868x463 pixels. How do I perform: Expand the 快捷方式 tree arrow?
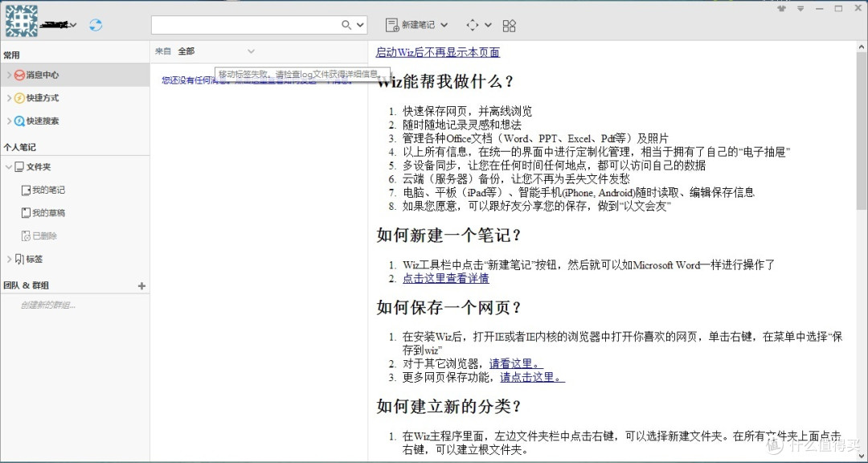pyautogui.click(x=9, y=98)
